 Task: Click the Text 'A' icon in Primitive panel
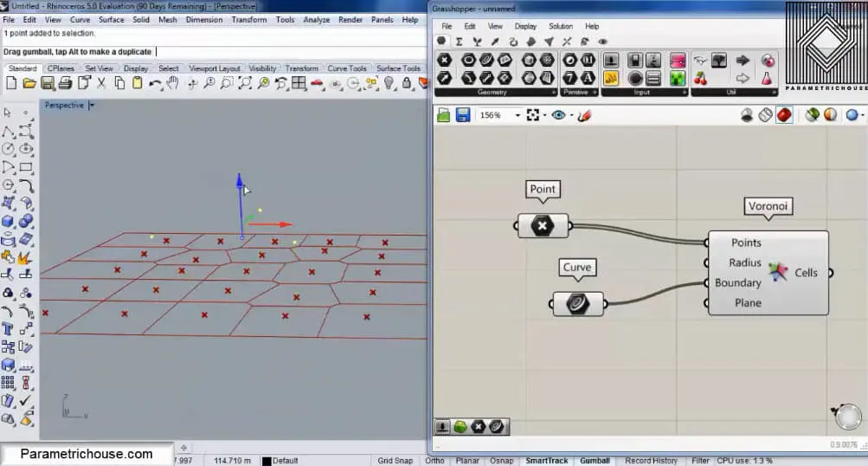(588, 78)
